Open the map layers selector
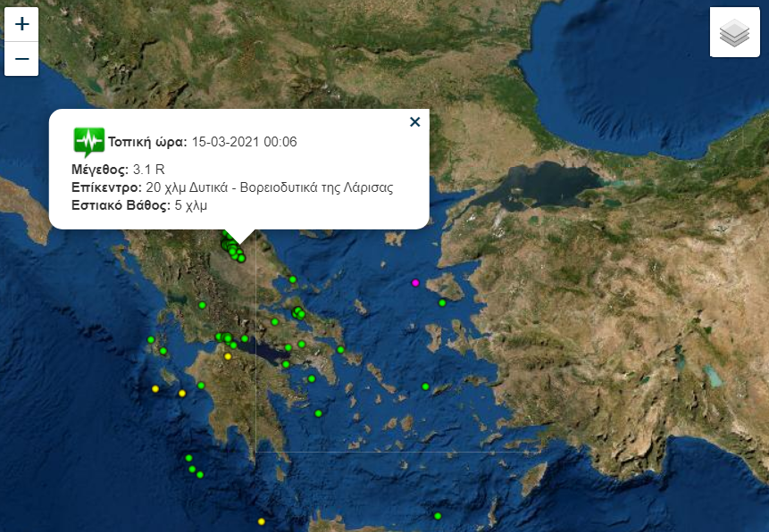The height and width of the screenshot is (532, 769). coord(734,32)
